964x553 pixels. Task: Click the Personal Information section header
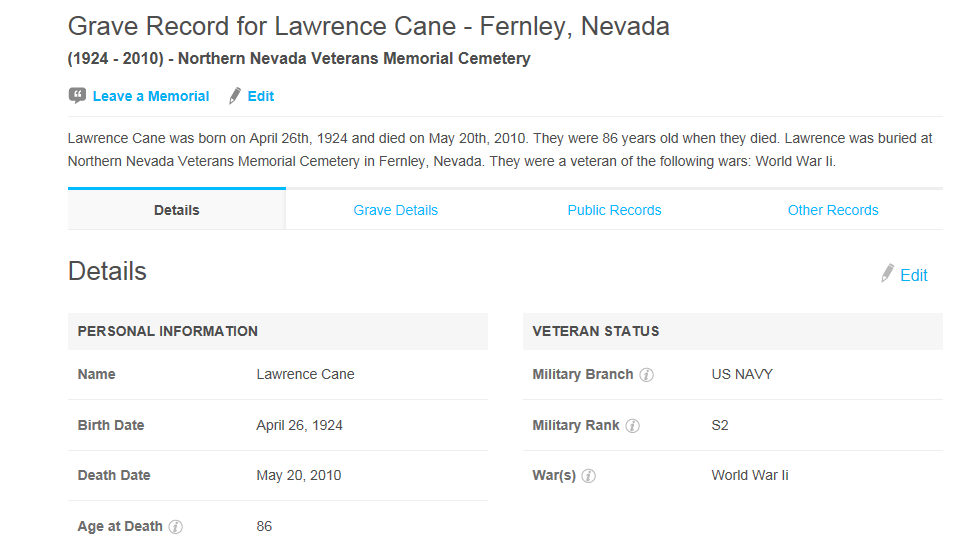[x=278, y=332]
